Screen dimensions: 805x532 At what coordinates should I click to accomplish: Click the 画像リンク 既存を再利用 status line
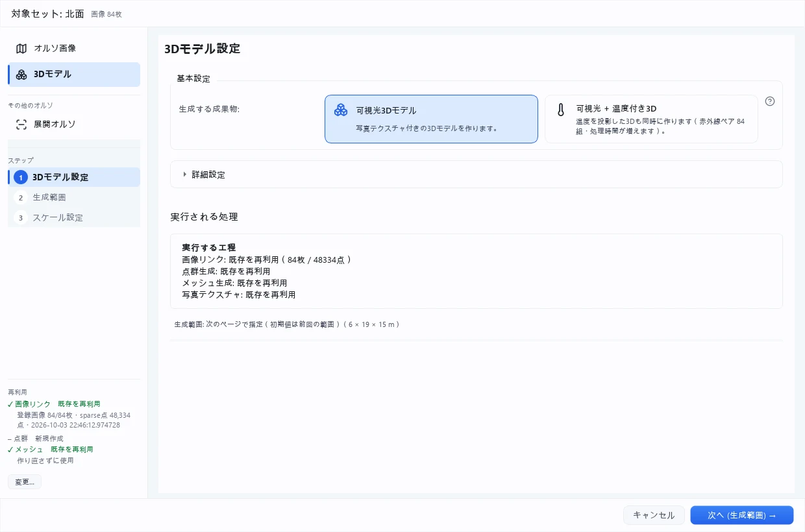click(x=54, y=404)
